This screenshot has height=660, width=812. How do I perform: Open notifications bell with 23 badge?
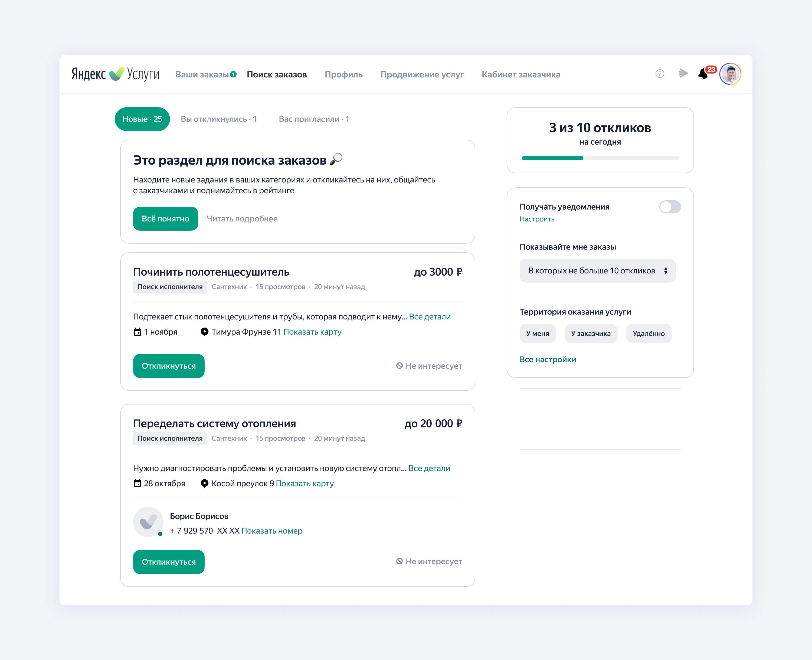coord(704,73)
